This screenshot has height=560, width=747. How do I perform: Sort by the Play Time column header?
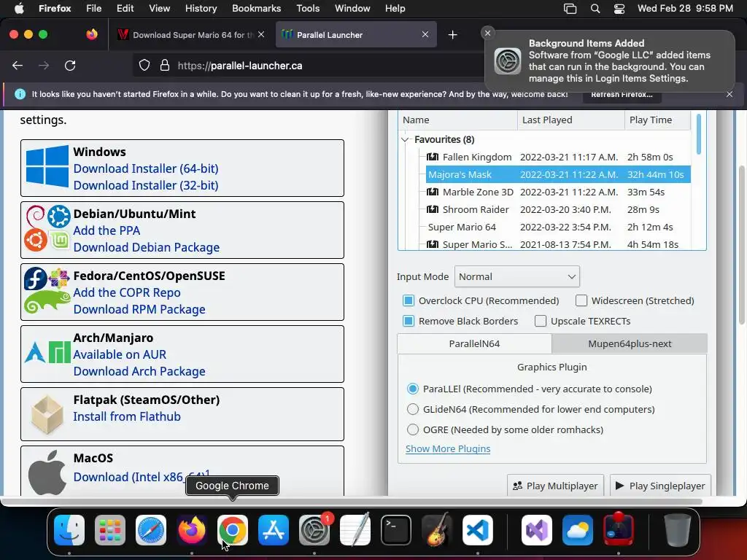coord(657,120)
